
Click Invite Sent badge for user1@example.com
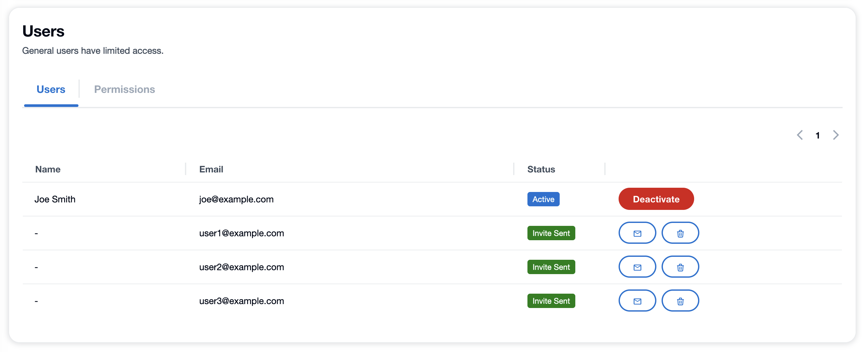coord(551,233)
